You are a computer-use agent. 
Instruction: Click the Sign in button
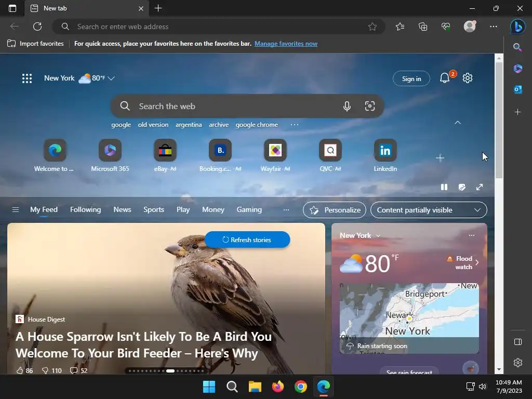(x=411, y=79)
